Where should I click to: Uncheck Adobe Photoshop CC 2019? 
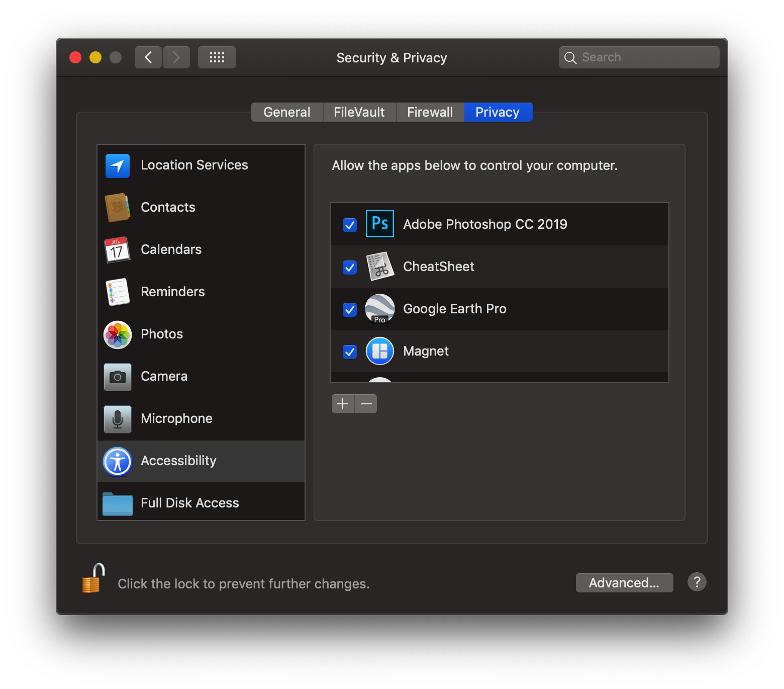click(349, 225)
